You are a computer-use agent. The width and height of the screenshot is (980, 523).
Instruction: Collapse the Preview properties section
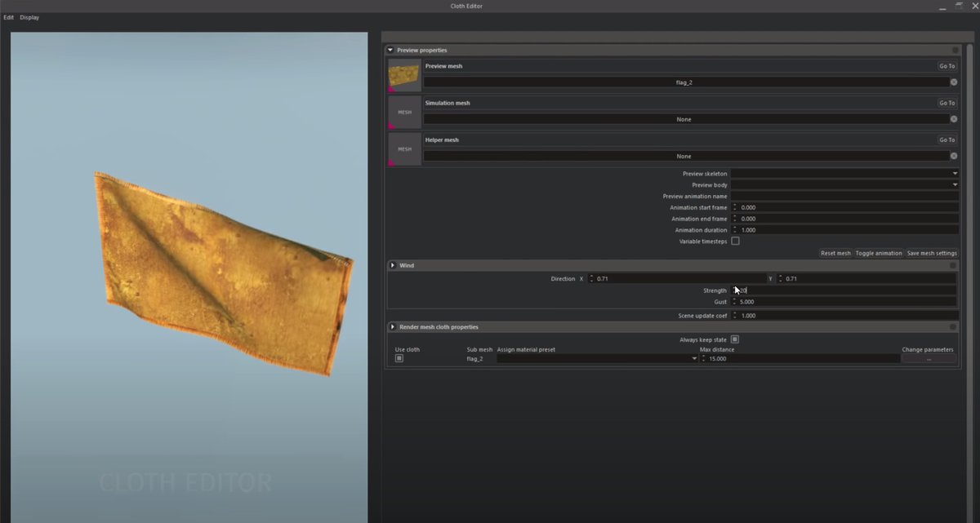tap(390, 51)
